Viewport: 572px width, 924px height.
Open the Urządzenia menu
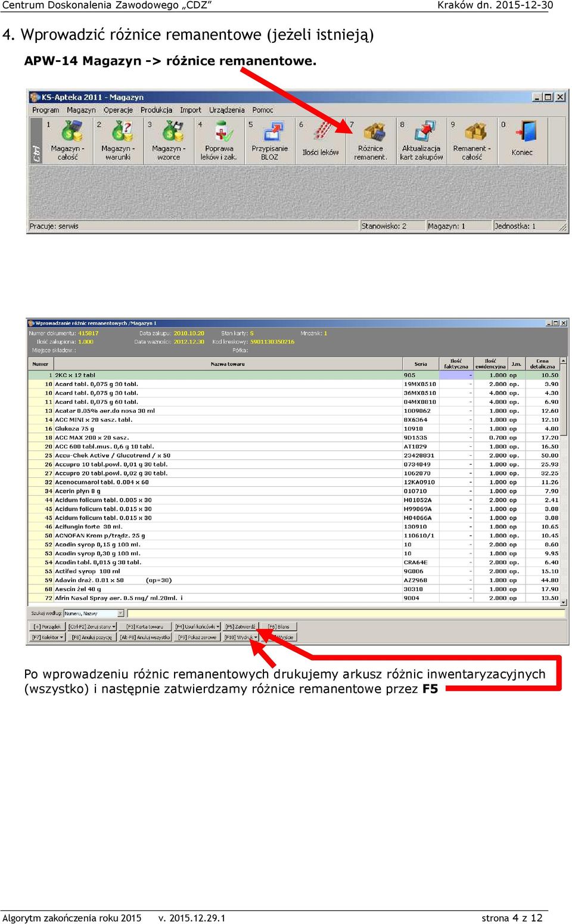click(x=227, y=110)
